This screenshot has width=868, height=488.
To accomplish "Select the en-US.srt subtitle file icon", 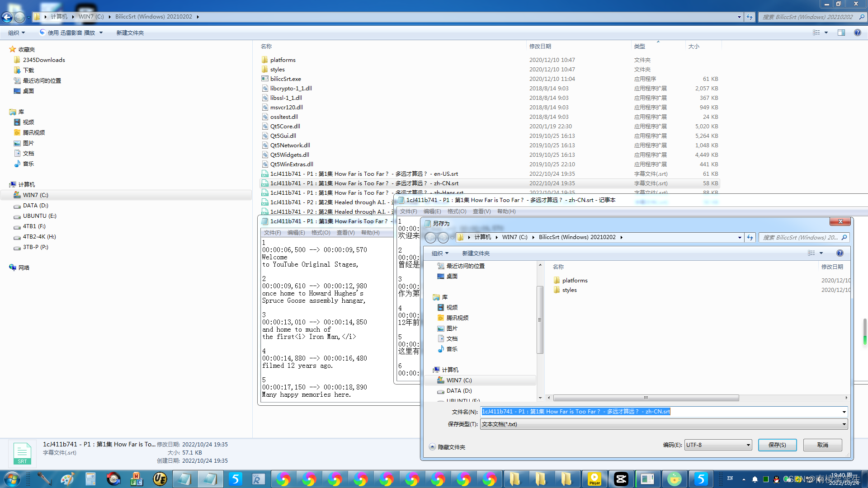I will click(265, 174).
